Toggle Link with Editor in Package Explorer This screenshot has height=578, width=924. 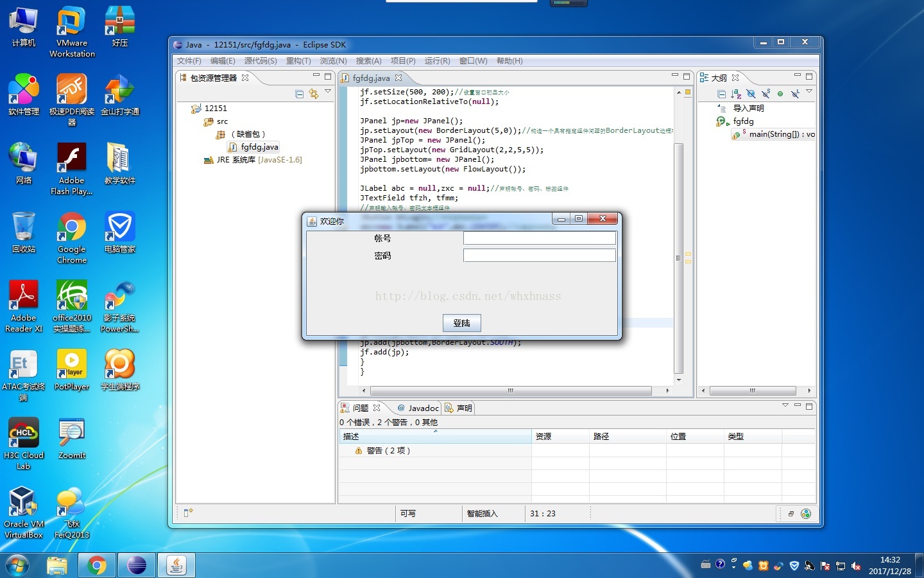pos(314,94)
